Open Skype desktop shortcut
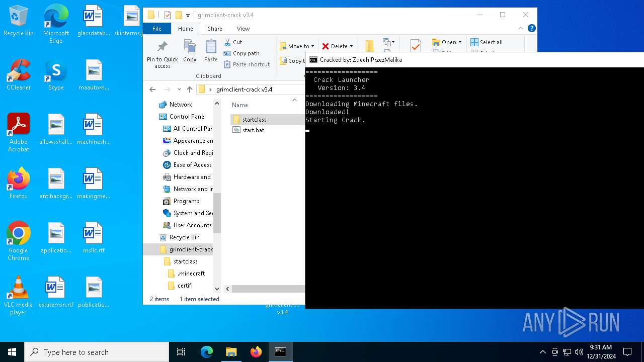This screenshot has height=362, width=644. (56, 75)
